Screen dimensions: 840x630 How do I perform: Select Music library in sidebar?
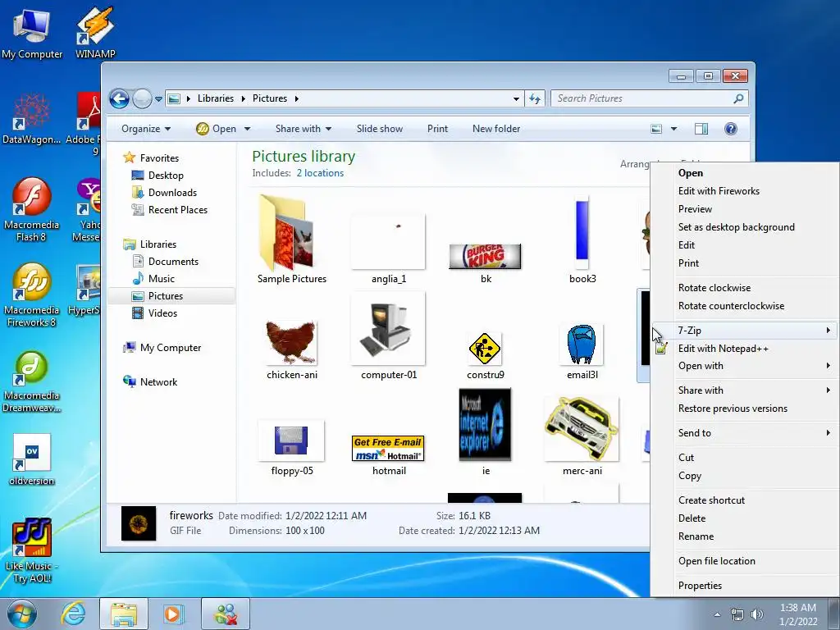[x=161, y=279]
